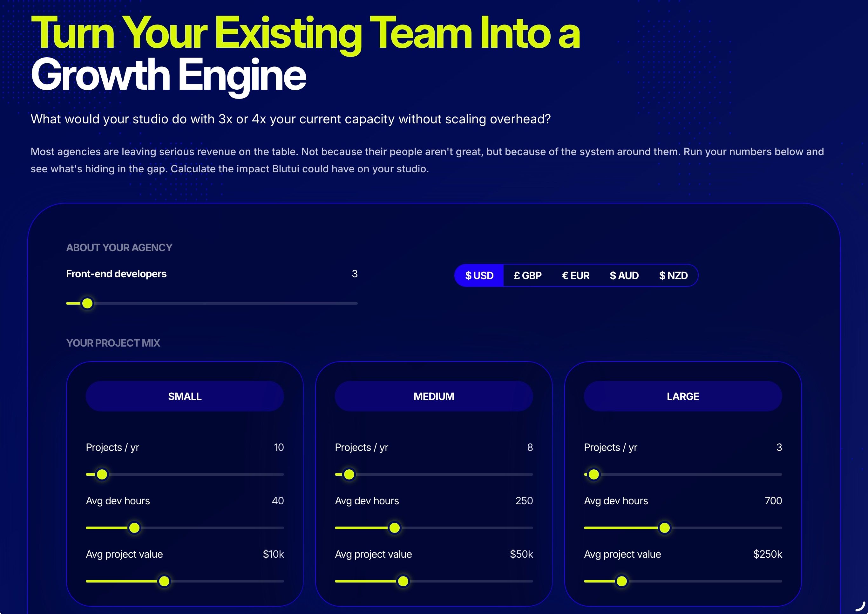This screenshot has height=614, width=868.
Task: Click the Front-end developers count value
Action: coord(355,273)
